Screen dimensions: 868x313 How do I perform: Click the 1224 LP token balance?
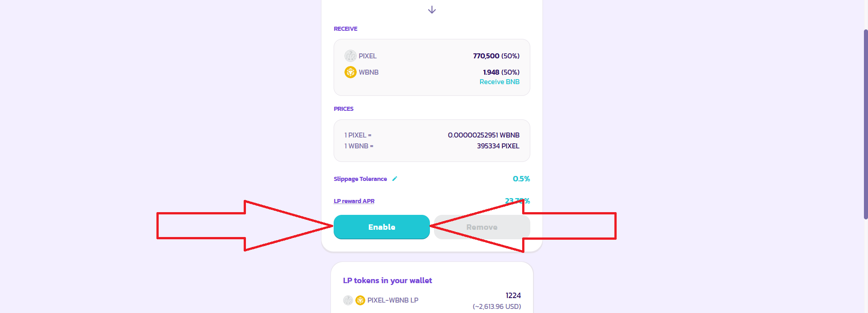pyautogui.click(x=513, y=295)
